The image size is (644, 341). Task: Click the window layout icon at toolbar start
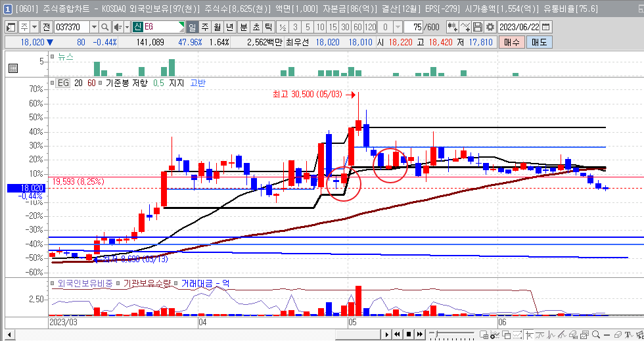(11, 27)
